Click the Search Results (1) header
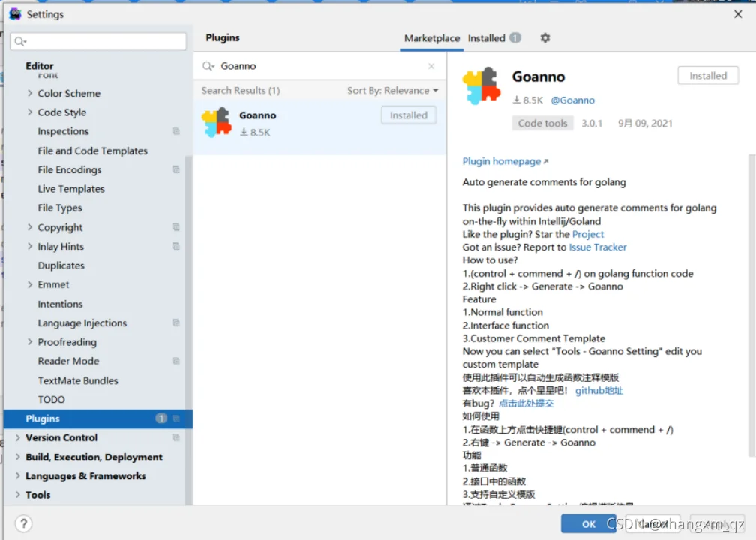Screen dimensions: 756x540 pos(241,91)
